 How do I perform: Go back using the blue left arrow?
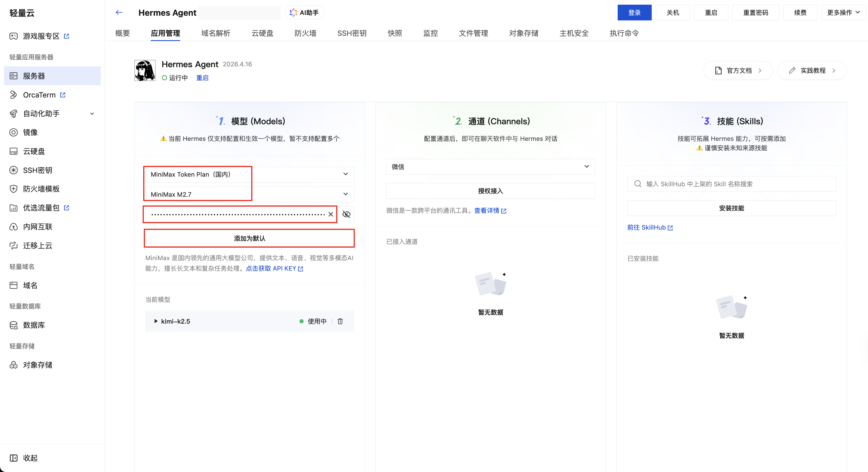point(119,13)
